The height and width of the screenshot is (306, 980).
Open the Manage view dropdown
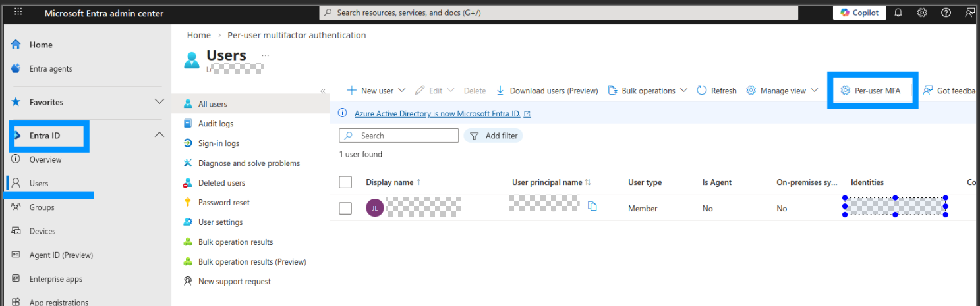782,91
